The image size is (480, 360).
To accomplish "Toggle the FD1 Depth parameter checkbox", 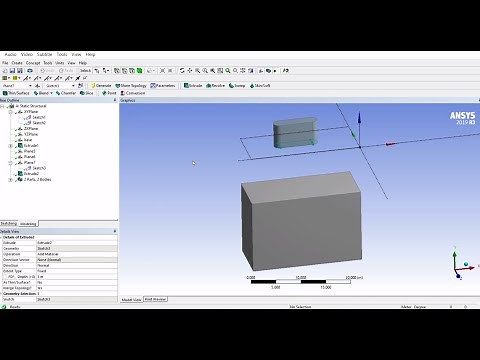I will (4, 277).
